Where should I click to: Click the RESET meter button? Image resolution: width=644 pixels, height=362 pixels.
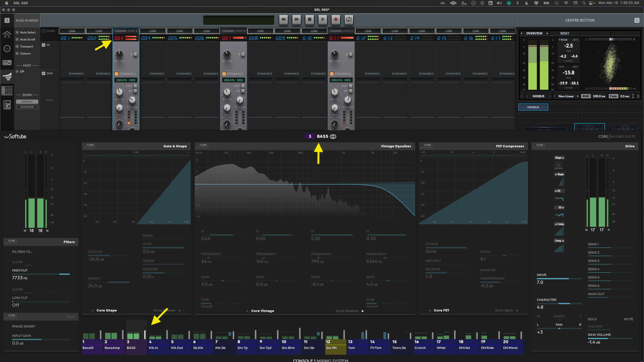coord(565,33)
